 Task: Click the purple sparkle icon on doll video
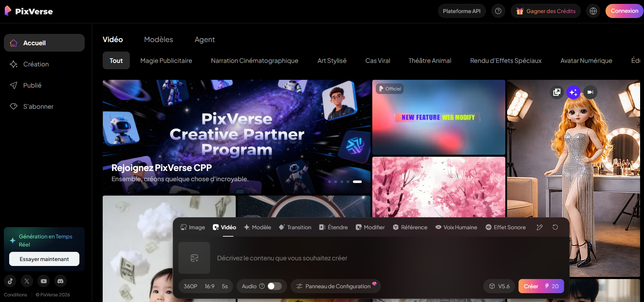point(573,92)
